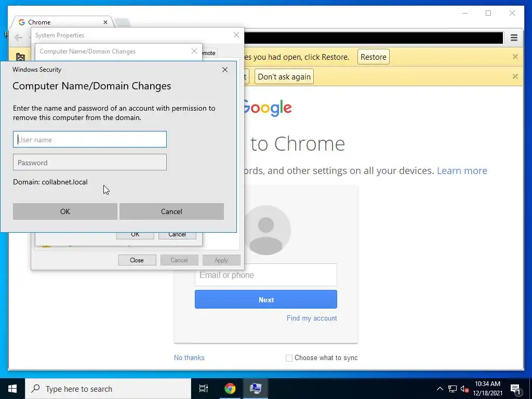Click Cancel in Computer Name/Domain Changes window
This screenshot has width=532, height=399.
tap(177, 235)
